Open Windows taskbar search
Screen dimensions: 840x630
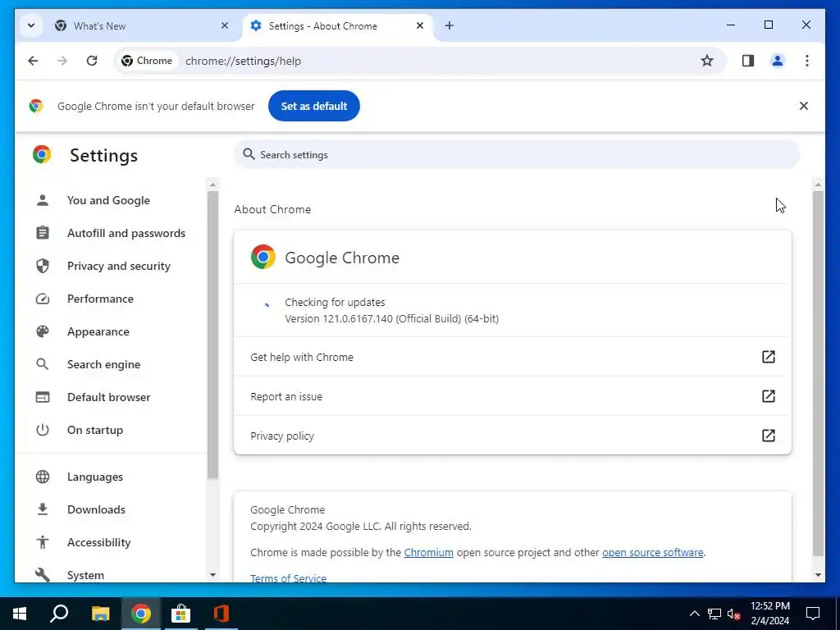coord(59,614)
